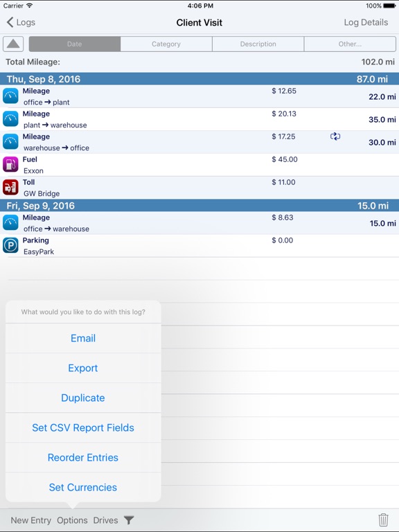Screen dimensions: 399x532
Task: Tap the speedometer icon for plant to warehouse
Action: 10,119
